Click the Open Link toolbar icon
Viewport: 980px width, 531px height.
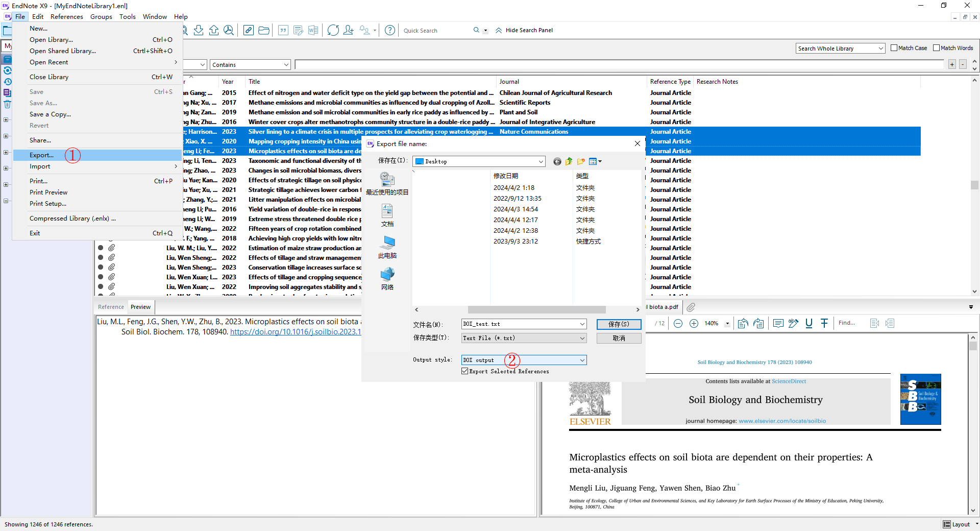pos(249,30)
